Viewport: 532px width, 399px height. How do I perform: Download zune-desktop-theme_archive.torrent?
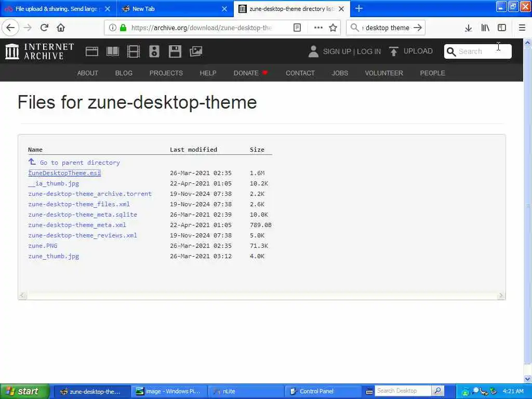pos(90,194)
